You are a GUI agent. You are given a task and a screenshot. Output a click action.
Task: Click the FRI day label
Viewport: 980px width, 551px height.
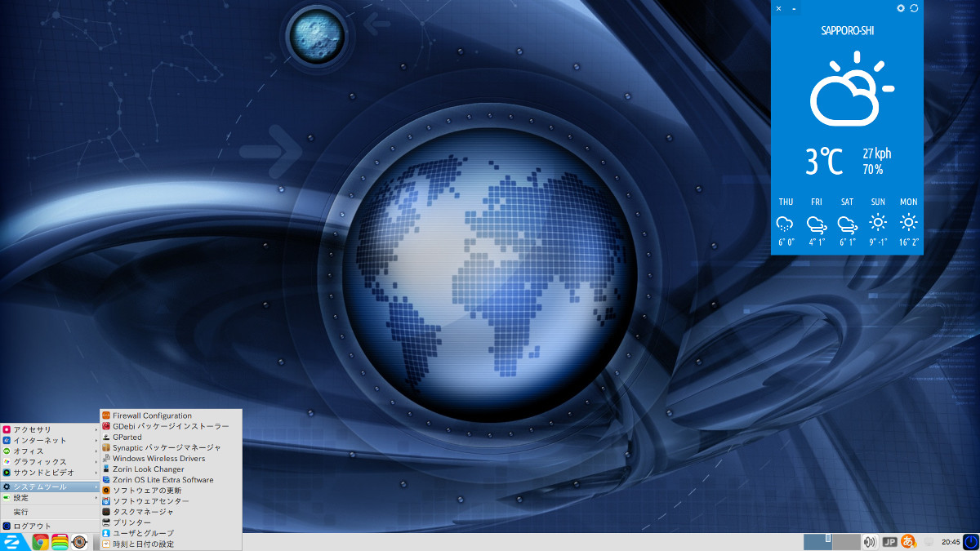(817, 202)
